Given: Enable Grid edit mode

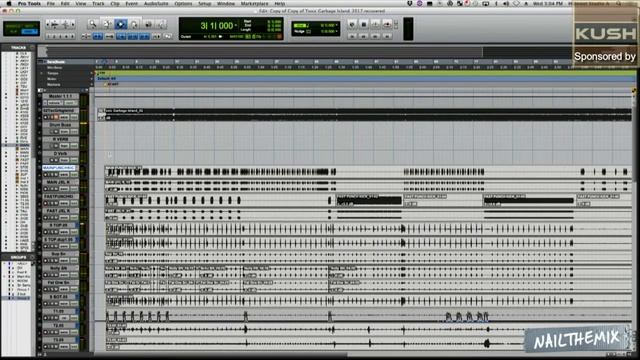Looking at the screenshot, I should click(29, 31).
